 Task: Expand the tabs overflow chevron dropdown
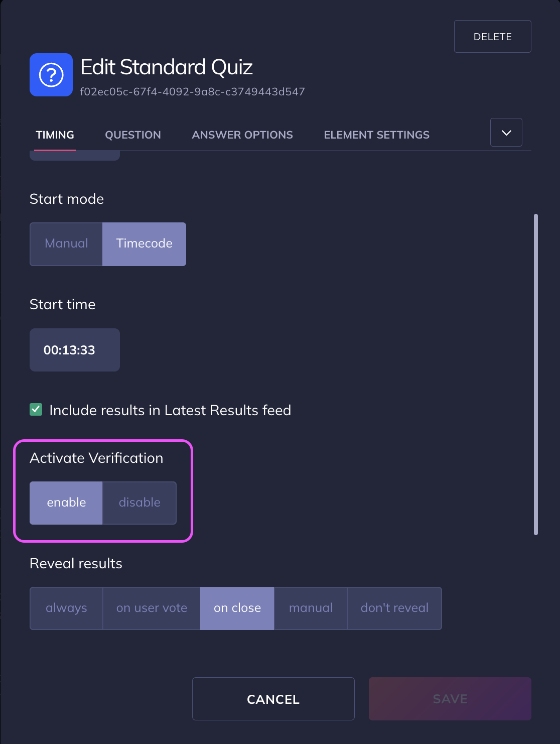[x=506, y=133]
